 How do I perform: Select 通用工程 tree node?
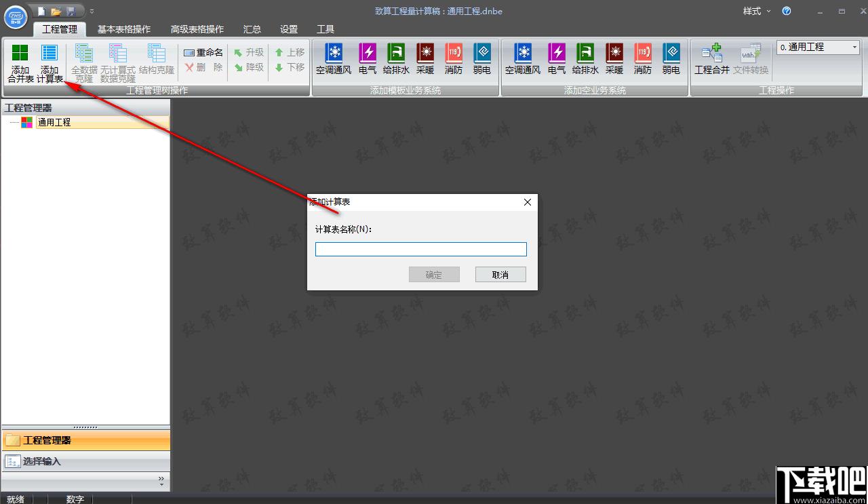coord(54,123)
